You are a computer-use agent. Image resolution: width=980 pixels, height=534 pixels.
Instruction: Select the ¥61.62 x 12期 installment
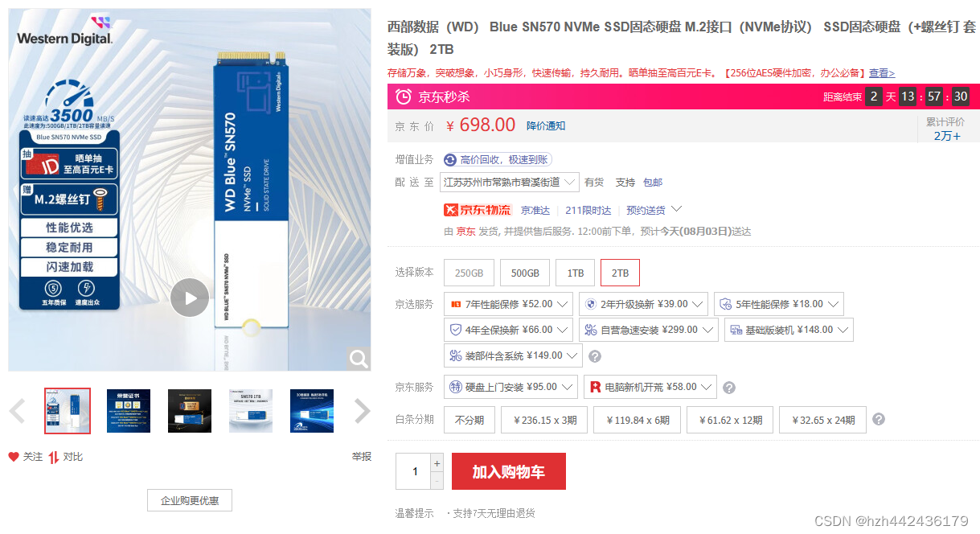tap(730, 420)
